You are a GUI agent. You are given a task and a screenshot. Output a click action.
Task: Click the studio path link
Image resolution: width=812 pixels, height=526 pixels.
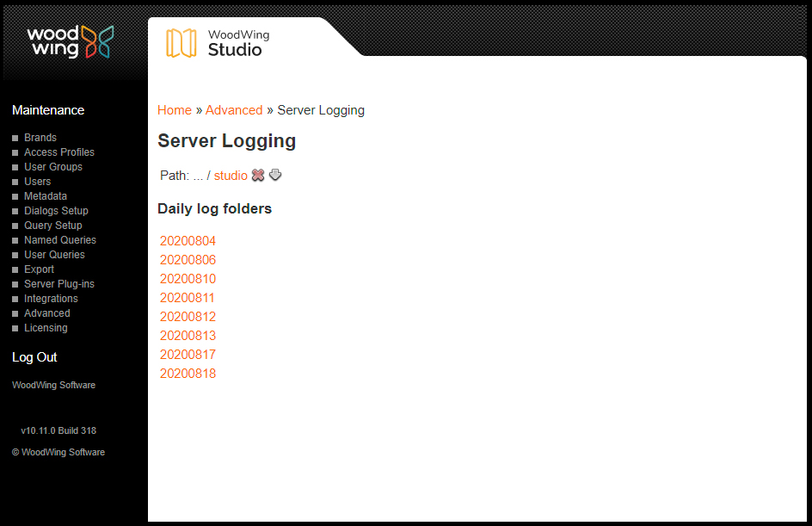[231, 176]
